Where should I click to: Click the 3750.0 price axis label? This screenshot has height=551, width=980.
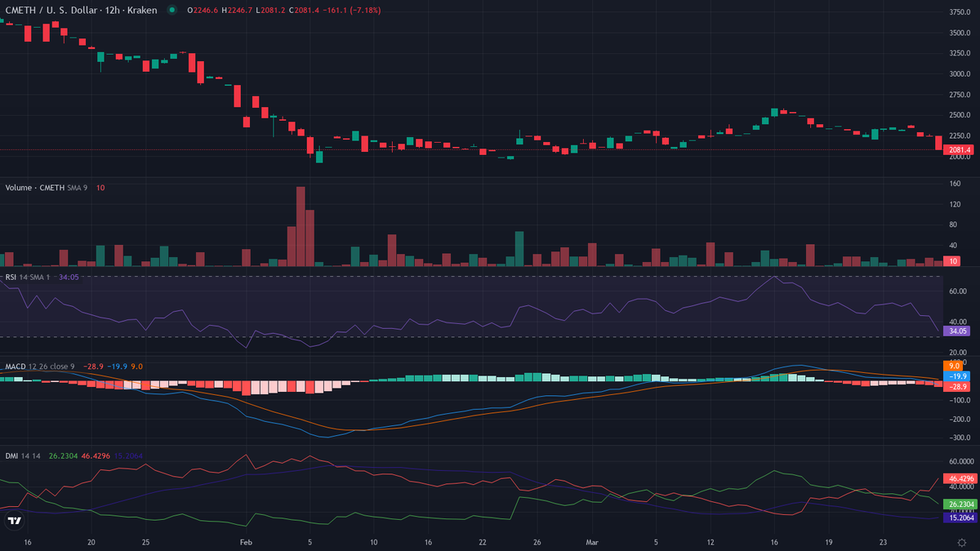click(x=960, y=12)
